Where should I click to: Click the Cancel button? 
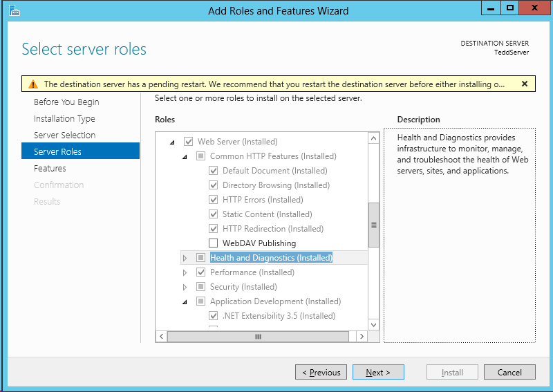(509, 372)
